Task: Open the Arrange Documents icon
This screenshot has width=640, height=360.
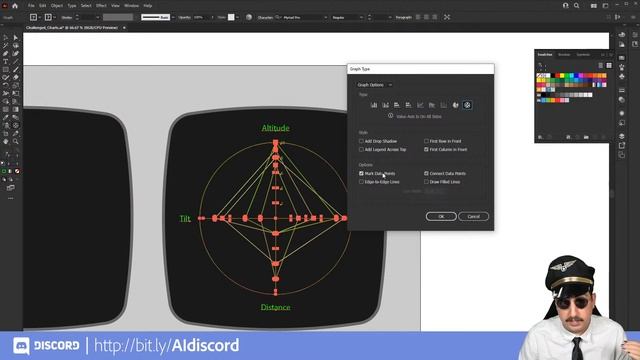Action: 594,6
